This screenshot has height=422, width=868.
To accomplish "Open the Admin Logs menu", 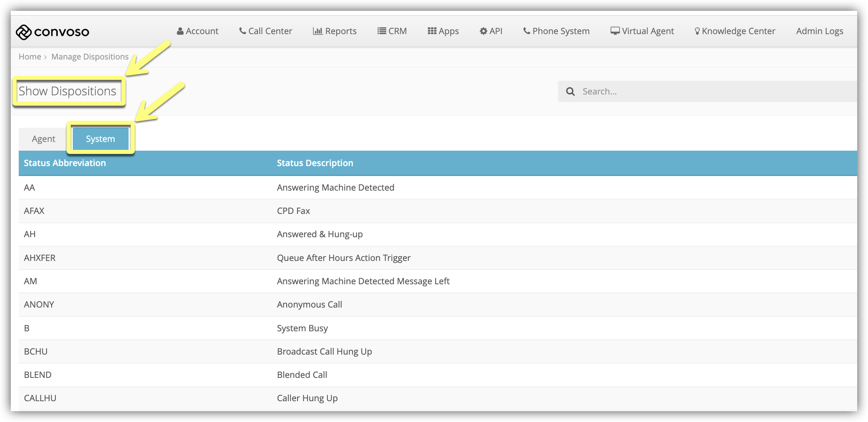I will pyautogui.click(x=820, y=31).
